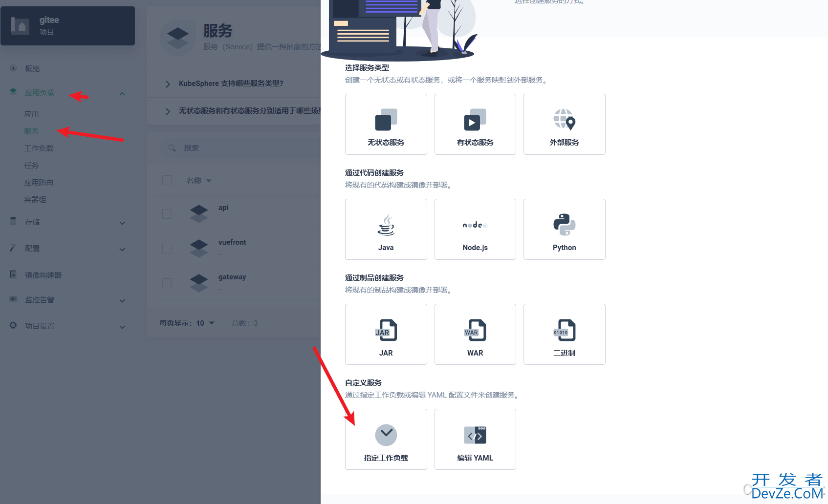Image resolution: width=828 pixels, height=504 pixels.
Task: Choose the stateful service (有状态服务) icon
Action: tap(475, 120)
